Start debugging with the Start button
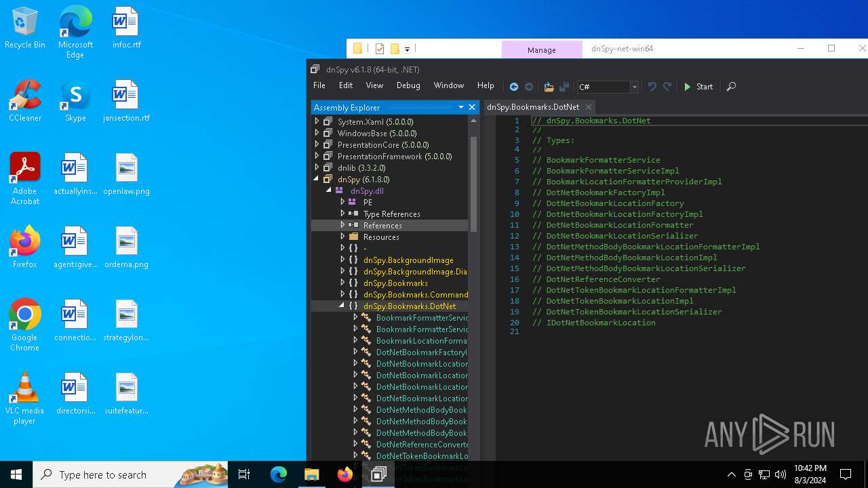 coord(698,87)
